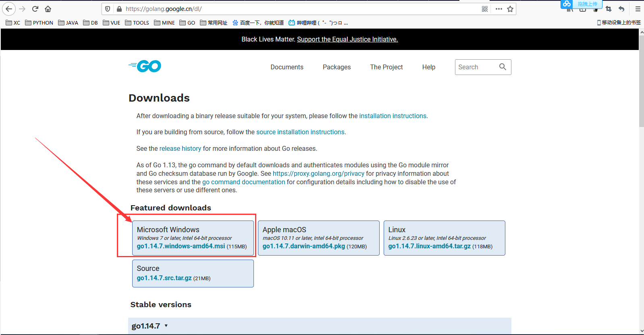
Task: Open the browser home page
Action: click(x=48, y=9)
